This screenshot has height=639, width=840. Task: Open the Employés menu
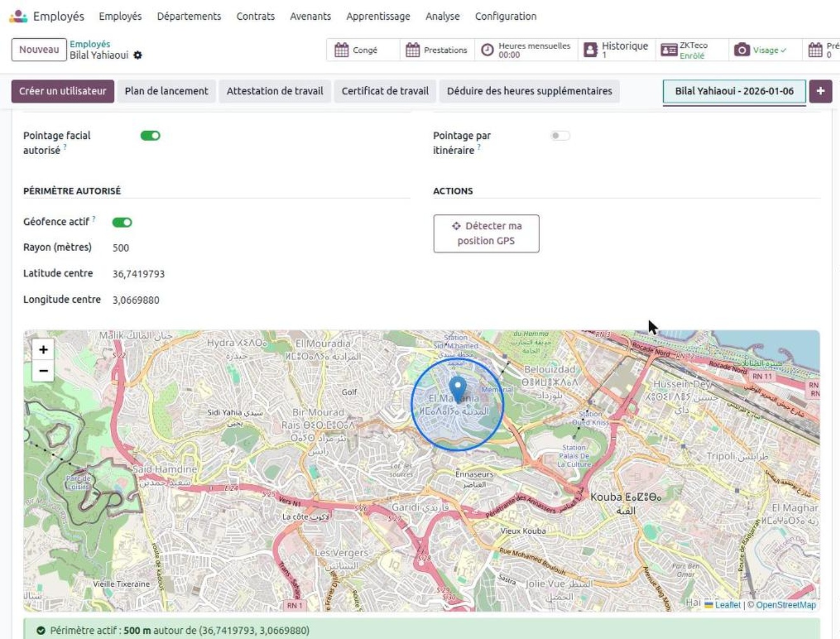(x=120, y=16)
